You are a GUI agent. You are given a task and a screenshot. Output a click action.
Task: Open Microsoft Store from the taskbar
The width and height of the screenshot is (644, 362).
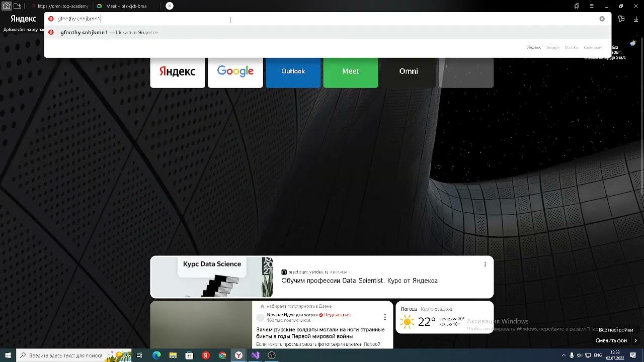pyautogui.click(x=189, y=355)
